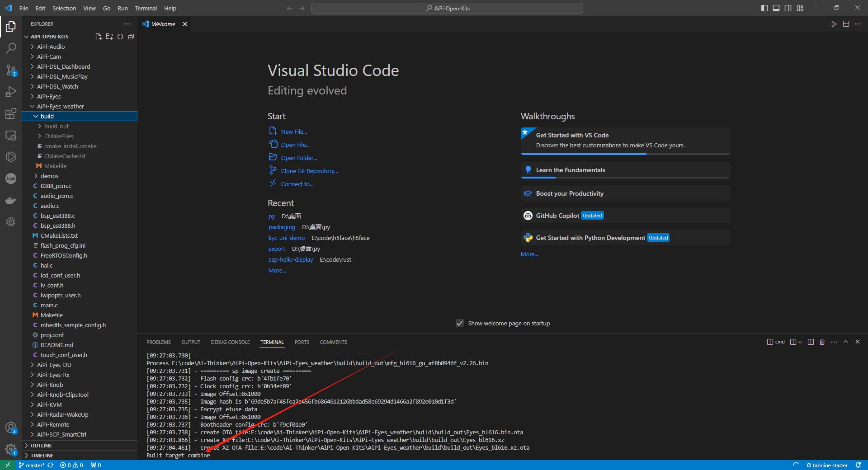
Task: Click New File icon in explorer header
Action: point(99,37)
